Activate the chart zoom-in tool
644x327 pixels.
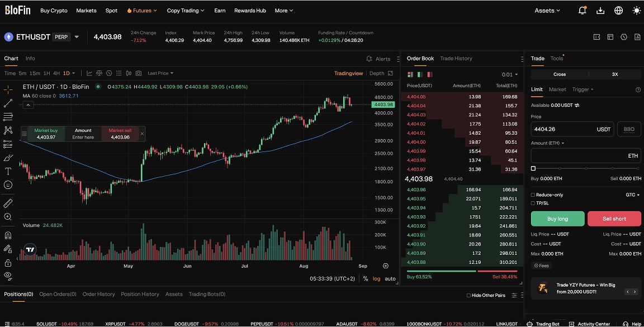8,216
